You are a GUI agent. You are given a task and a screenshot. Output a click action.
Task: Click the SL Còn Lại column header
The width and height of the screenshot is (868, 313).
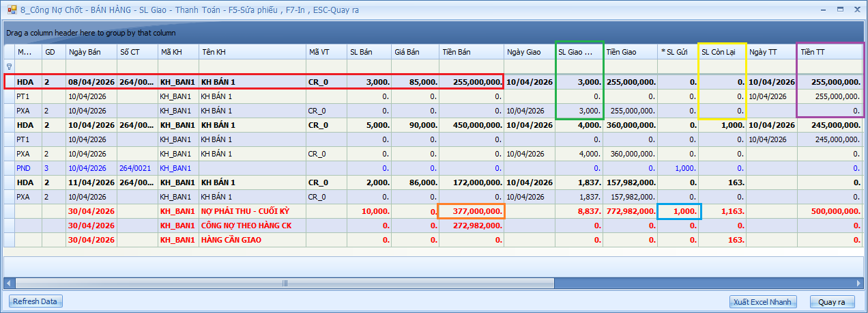(722, 52)
